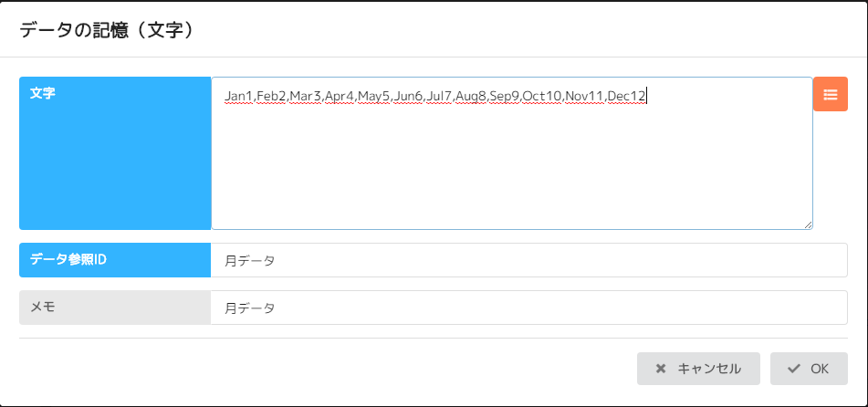The height and width of the screenshot is (407, 868).
Task: Place cursor on Jan1 in the textarea
Action: click(238, 97)
